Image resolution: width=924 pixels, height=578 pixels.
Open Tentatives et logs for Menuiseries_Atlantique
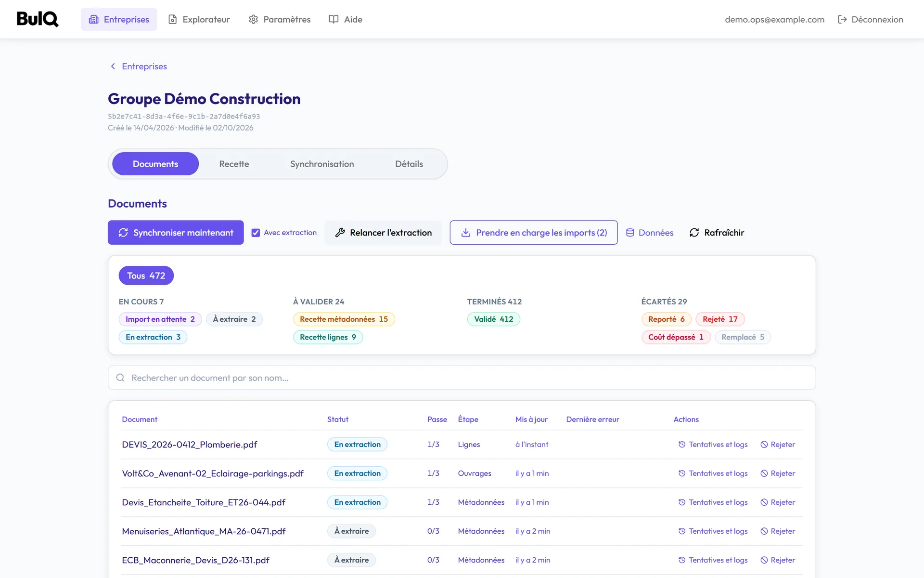point(713,531)
